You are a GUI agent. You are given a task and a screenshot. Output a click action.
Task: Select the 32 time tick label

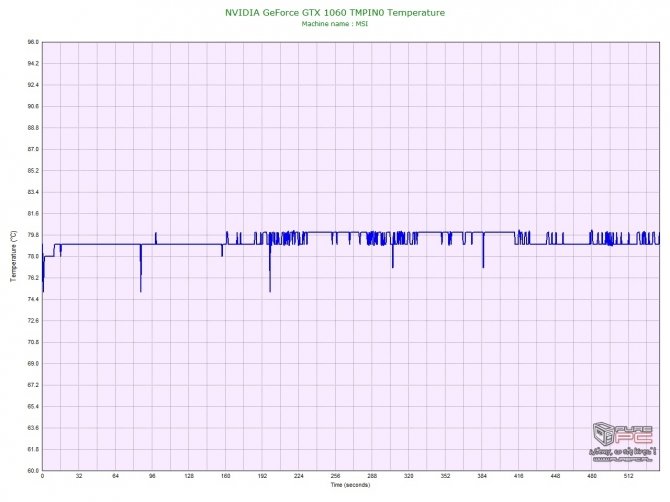[x=79, y=476]
